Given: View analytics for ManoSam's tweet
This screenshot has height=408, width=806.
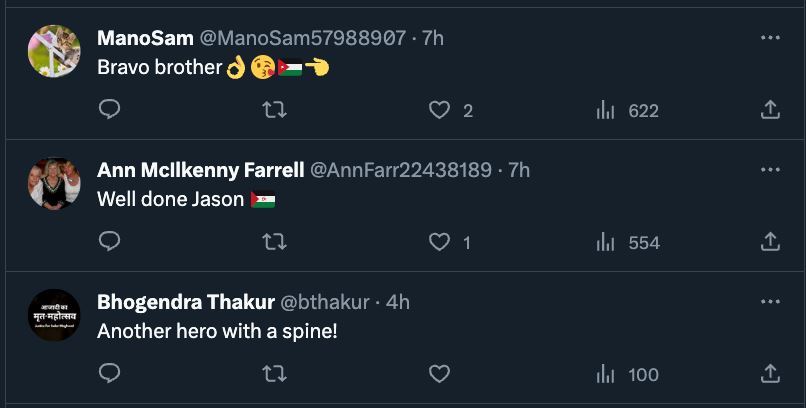Looking at the screenshot, I should (x=605, y=110).
